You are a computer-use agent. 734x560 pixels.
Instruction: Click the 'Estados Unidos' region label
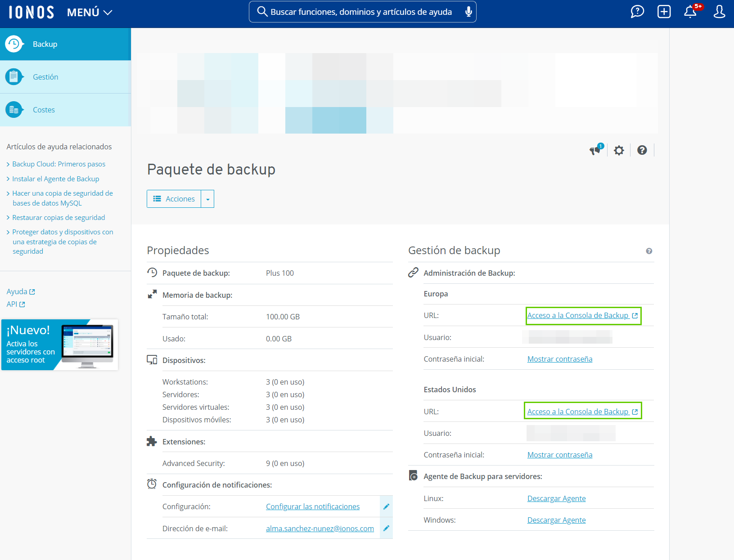click(450, 390)
